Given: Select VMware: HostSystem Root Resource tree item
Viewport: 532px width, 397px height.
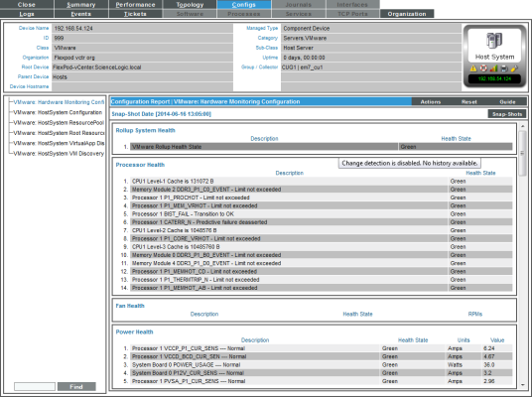Looking at the screenshot, I should (x=59, y=133).
